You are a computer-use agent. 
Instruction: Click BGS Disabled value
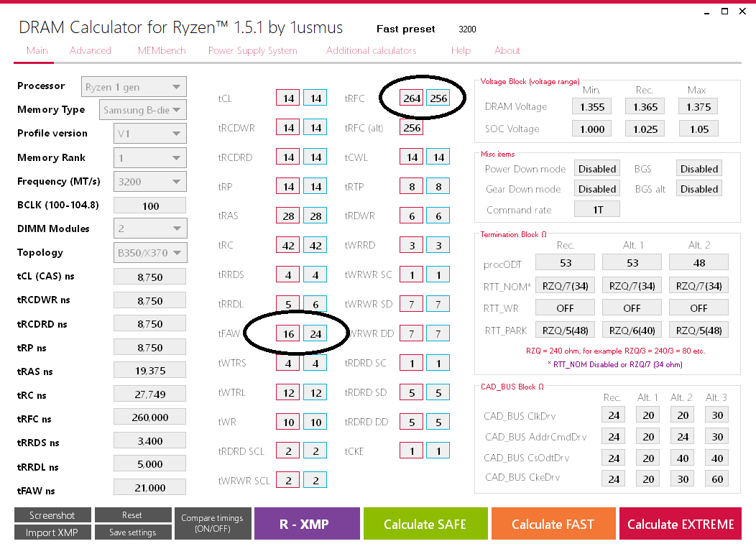coord(699,169)
